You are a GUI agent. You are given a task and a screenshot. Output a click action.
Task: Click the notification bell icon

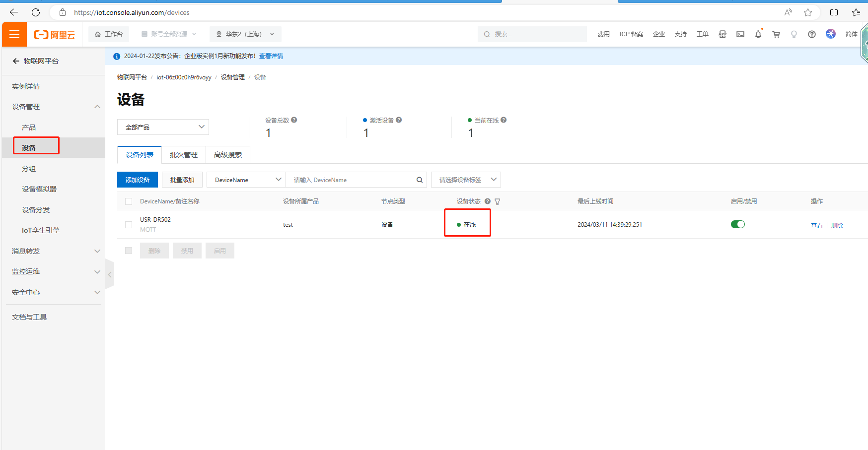pos(758,34)
